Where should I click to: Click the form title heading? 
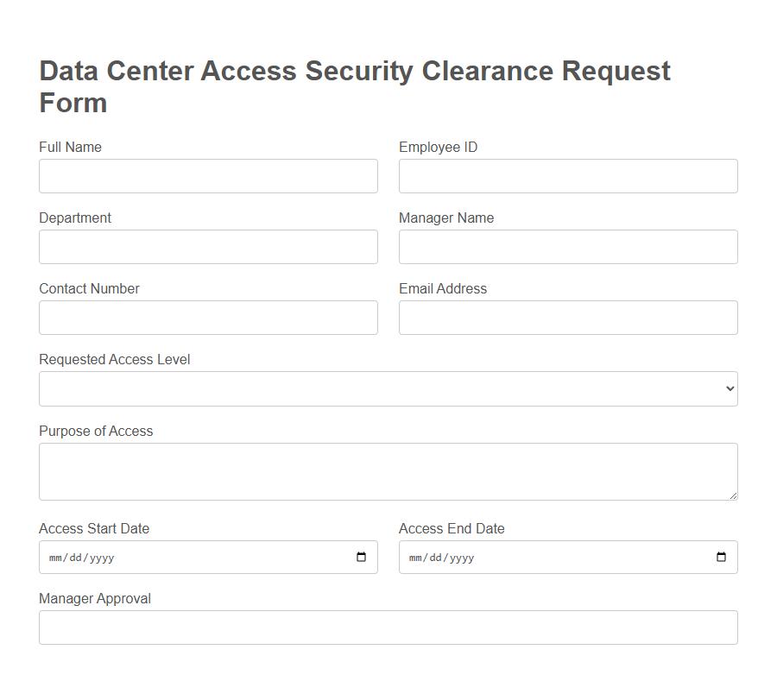click(x=354, y=86)
